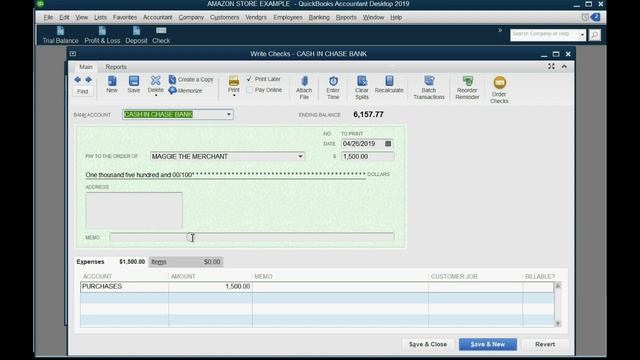The width and height of the screenshot is (640, 360).
Task: Click the Save & New button
Action: pos(488,344)
